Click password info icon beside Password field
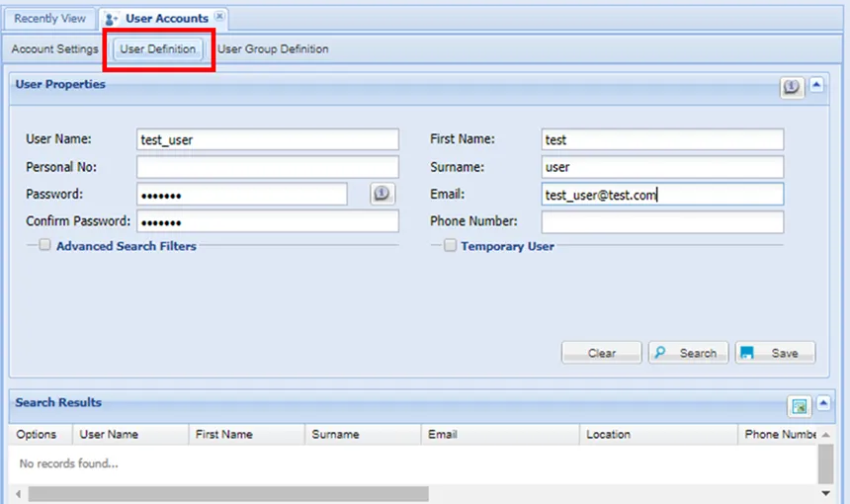 pos(382,194)
